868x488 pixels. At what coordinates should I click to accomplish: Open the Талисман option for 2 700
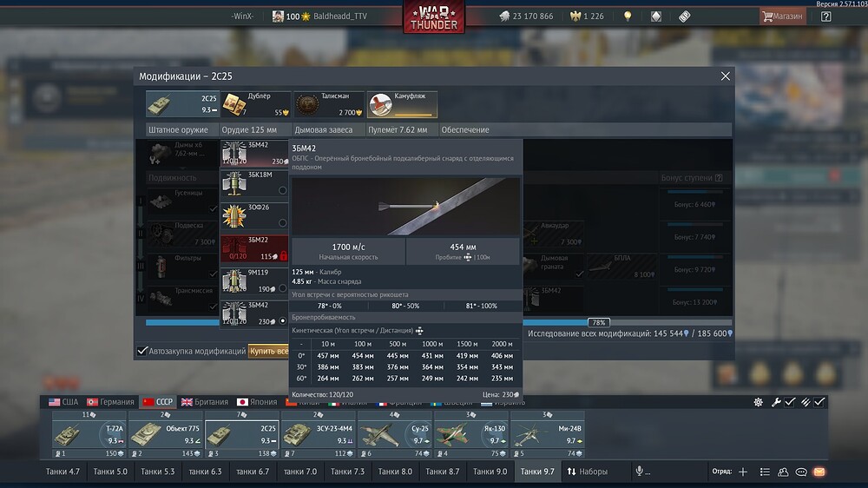pos(328,104)
